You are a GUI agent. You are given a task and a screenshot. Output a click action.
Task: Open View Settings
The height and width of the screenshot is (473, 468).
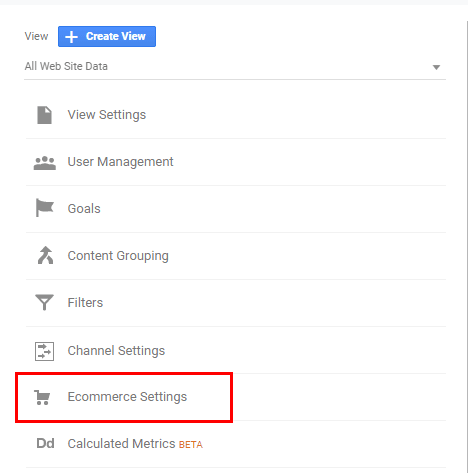[x=236, y=115]
